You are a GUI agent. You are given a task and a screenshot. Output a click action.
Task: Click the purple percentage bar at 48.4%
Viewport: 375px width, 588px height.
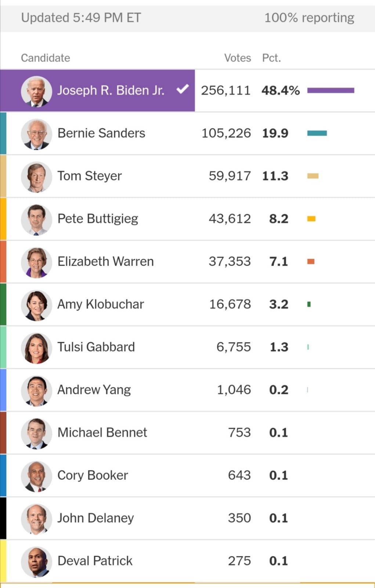pyautogui.click(x=331, y=90)
